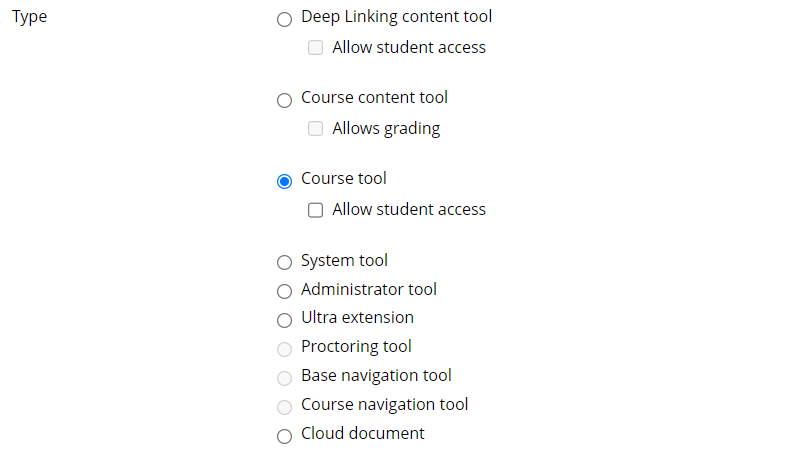The height and width of the screenshot is (461, 796).
Task: Click the 'Allows grading' label text
Action: (x=386, y=128)
